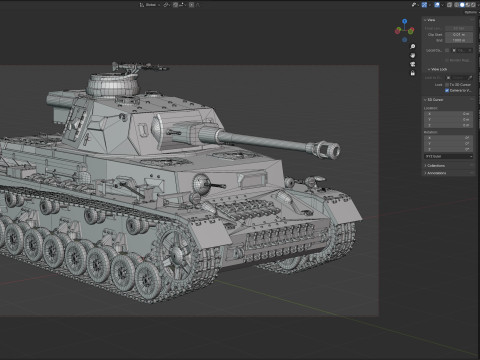Image resolution: width=480 pixels, height=360 pixels.
Task: Adjust 3D Cursor Location Y field
Action: 449,120
